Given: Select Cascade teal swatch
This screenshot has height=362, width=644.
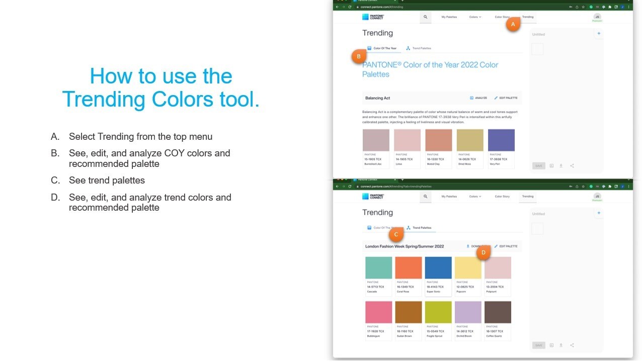Looking at the screenshot, I should click(x=378, y=267).
